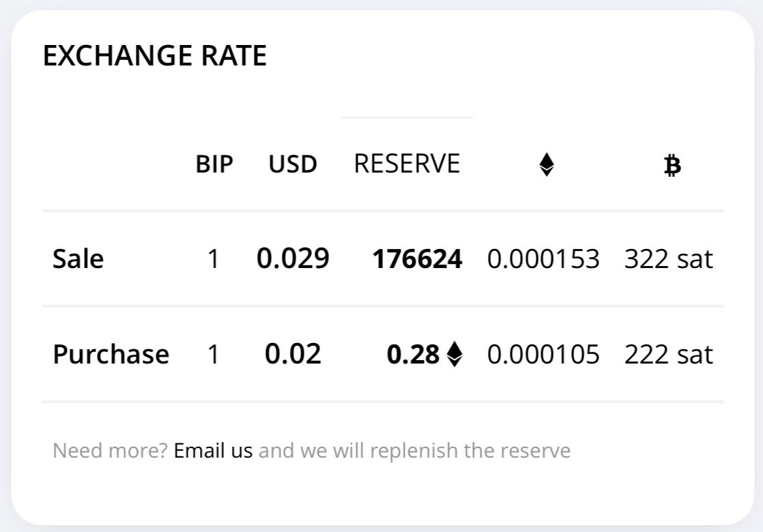Click the sale USD price 0.029
Image resolution: width=763 pixels, height=532 pixels.
point(293,258)
